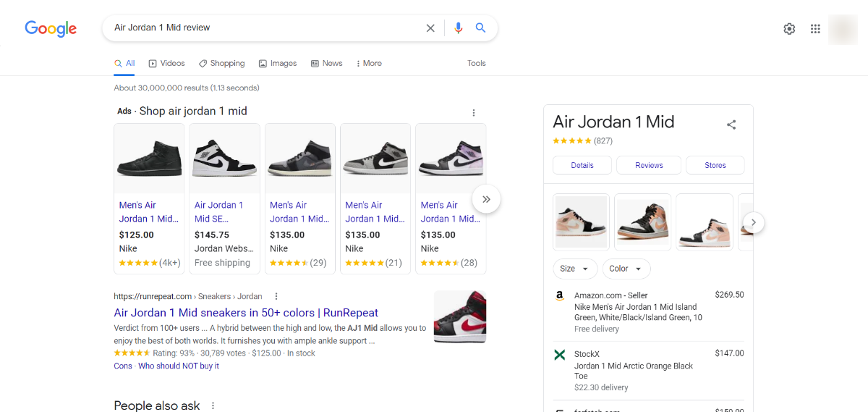
Task: Open StockX Arctic Orange Black Toe listing
Action: [649, 371]
